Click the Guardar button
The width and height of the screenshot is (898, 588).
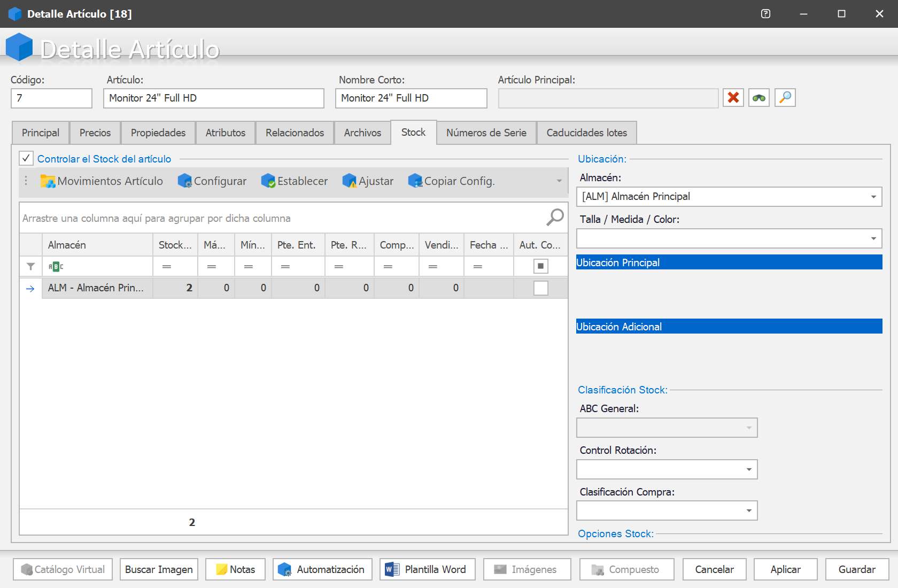(857, 569)
